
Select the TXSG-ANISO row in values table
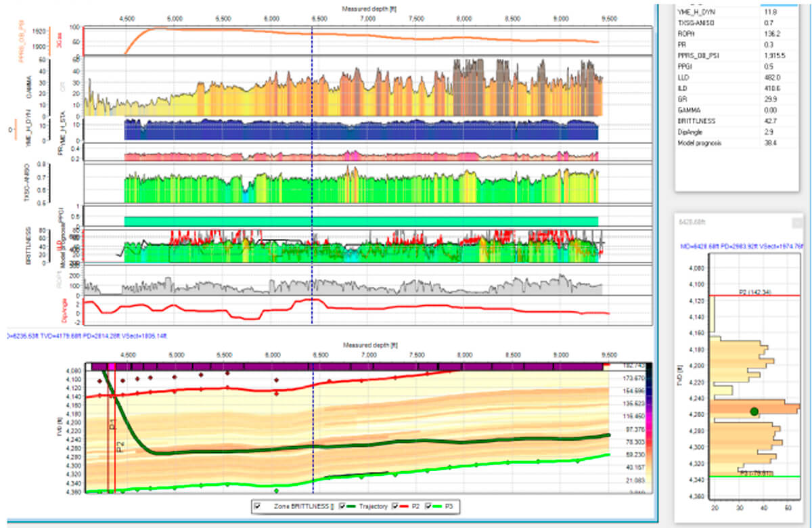pyautogui.click(x=737, y=22)
